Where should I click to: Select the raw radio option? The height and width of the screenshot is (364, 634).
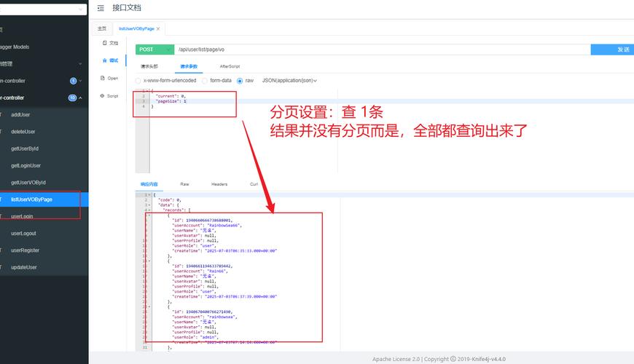(240, 81)
